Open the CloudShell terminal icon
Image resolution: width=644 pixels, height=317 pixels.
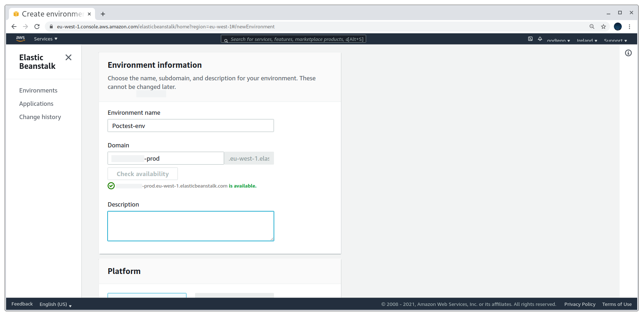pyautogui.click(x=530, y=39)
